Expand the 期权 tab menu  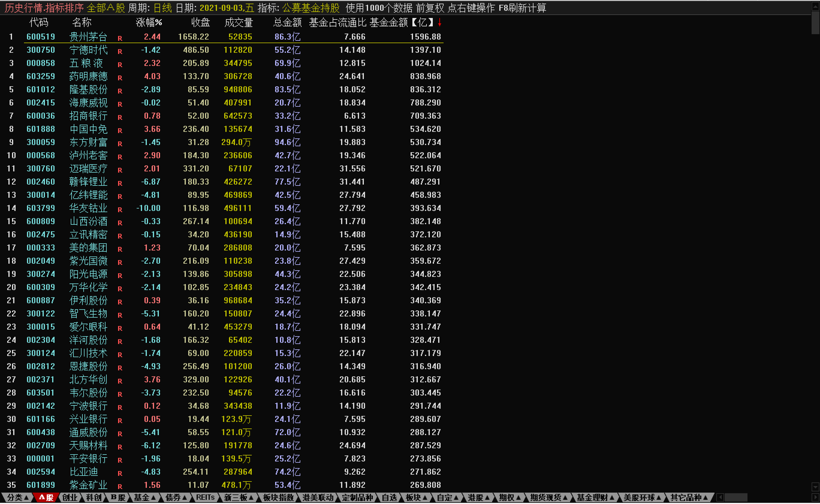[510, 498]
